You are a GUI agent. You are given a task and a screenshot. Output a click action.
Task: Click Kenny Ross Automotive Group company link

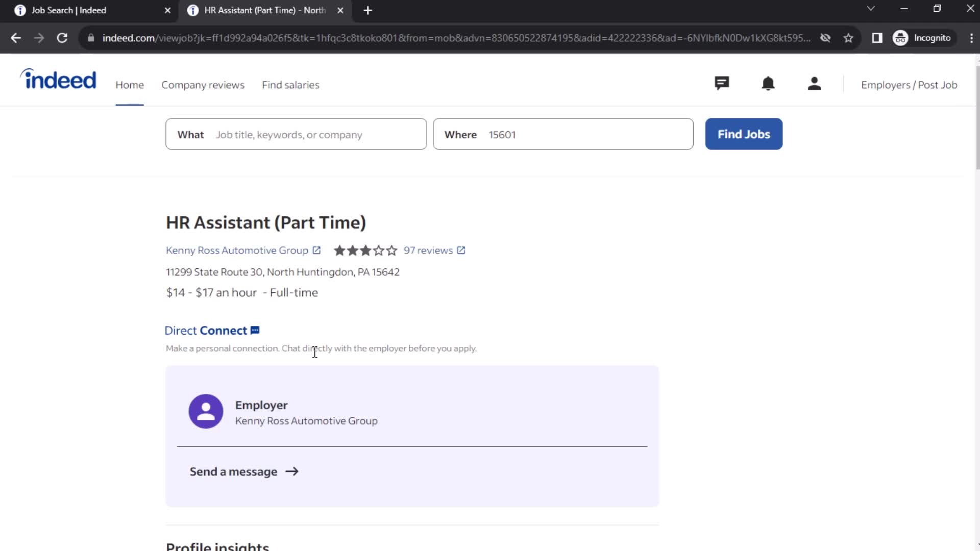point(237,251)
